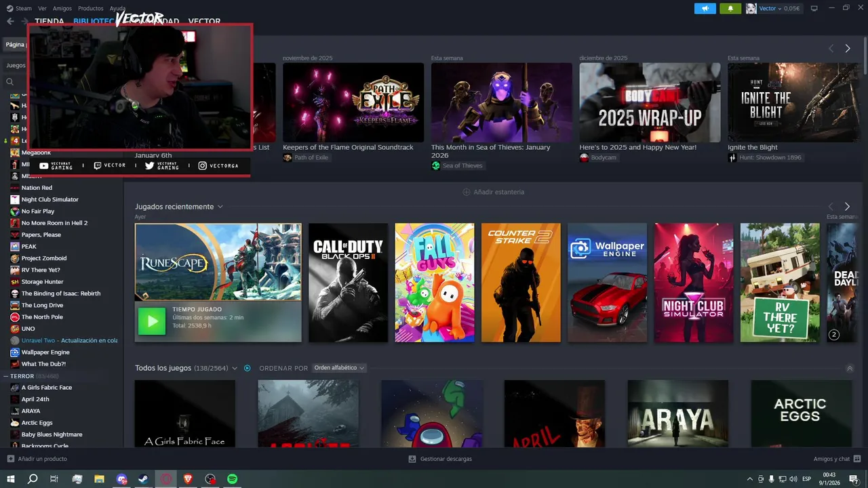The width and height of the screenshot is (868, 488).
Task: Click the library search magnifier icon
Action: tap(10, 81)
